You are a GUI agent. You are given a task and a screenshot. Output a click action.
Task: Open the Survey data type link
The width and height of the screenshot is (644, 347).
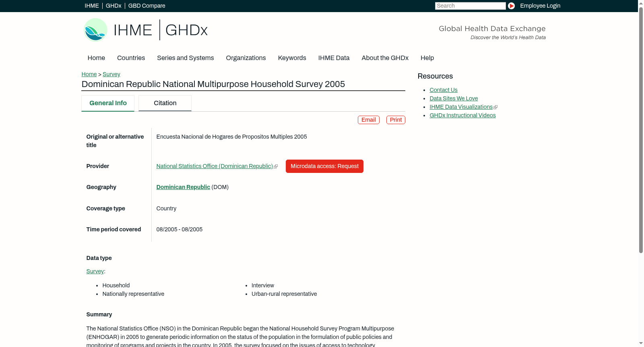(95, 271)
